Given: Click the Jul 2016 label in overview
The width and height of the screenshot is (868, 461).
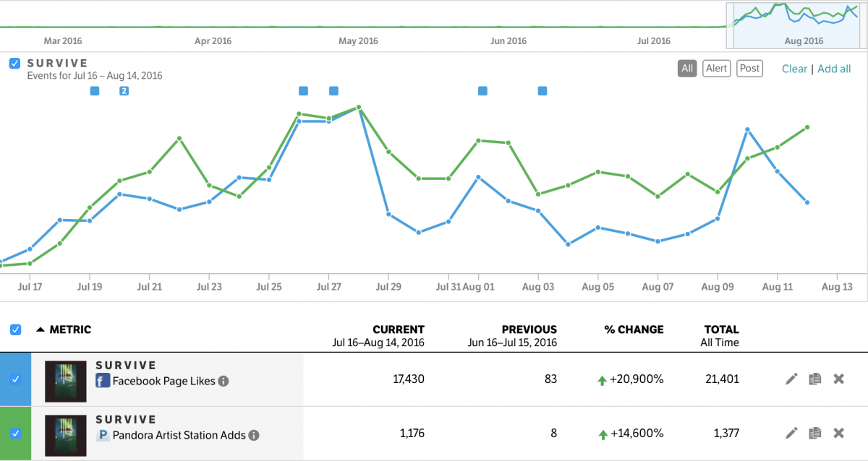Looking at the screenshot, I should (654, 41).
